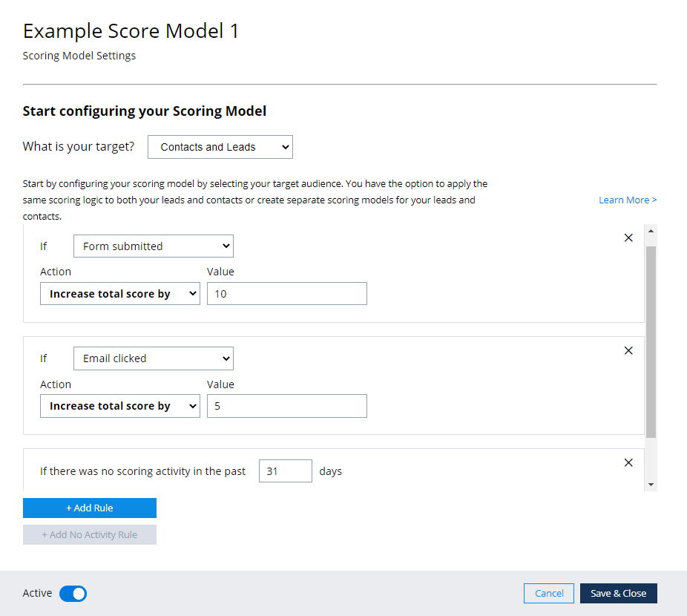Open the target audience dropdown
The height and width of the screenshot is (616, 687).
tap(220, 147)
